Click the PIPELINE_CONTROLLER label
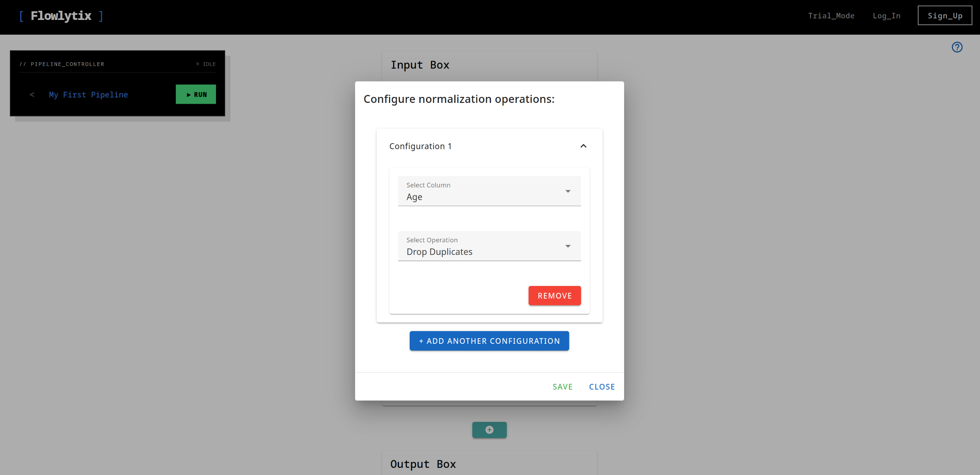Screen dimensions: 980x475 point(62,64)
